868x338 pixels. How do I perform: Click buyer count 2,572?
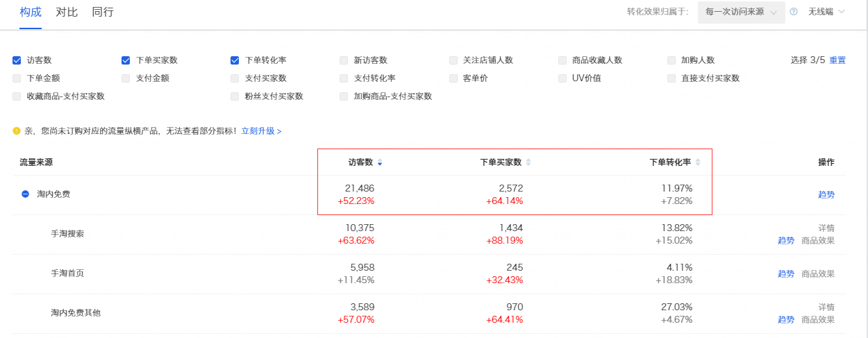[x=511, y=188]
